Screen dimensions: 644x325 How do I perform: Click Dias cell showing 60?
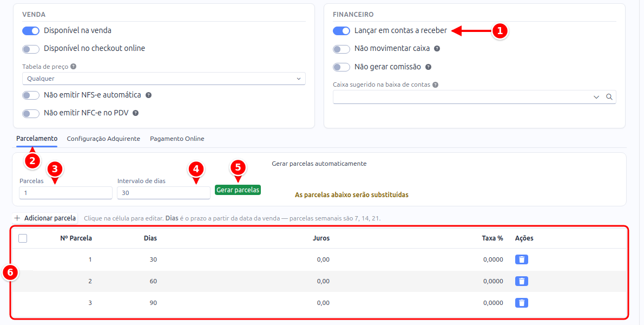point(153,282)
